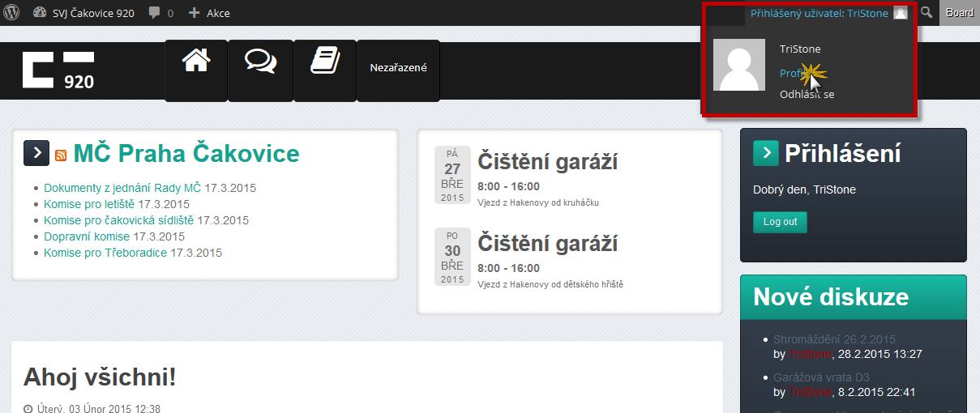Expand the MČ Praha Čakovice arrow button
980x413 pixels.
36,153
